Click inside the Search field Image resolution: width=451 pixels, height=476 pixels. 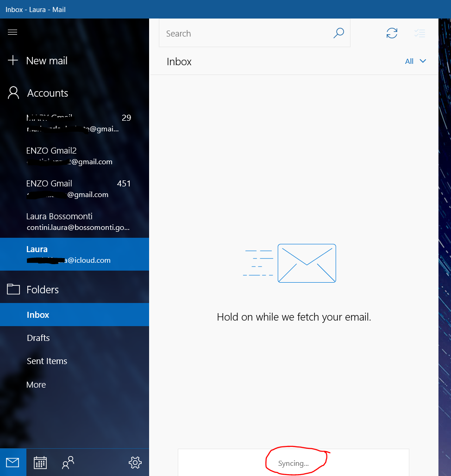245,33
